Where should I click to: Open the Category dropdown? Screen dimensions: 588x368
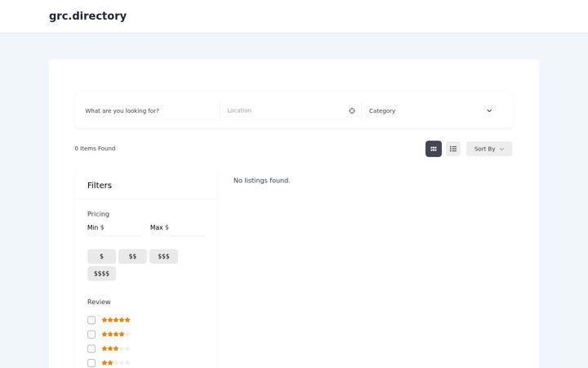point(430,110)
